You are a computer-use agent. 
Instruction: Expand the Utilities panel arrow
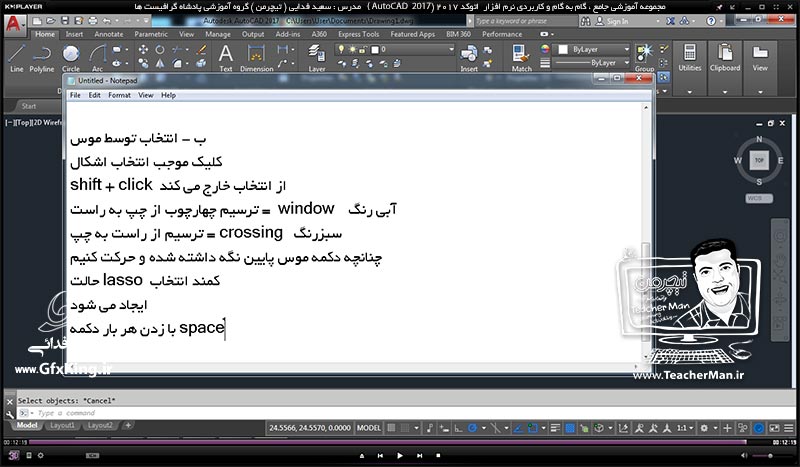(690, 92)
